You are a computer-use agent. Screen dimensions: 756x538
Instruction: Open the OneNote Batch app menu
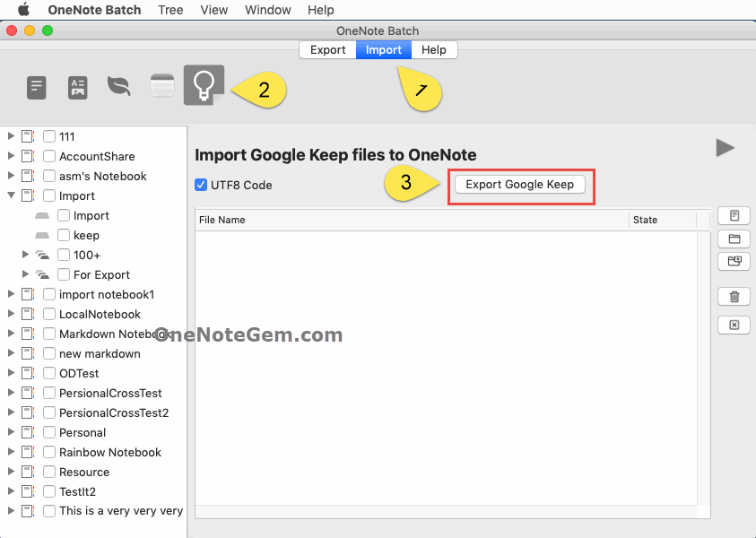click(94, 10)
